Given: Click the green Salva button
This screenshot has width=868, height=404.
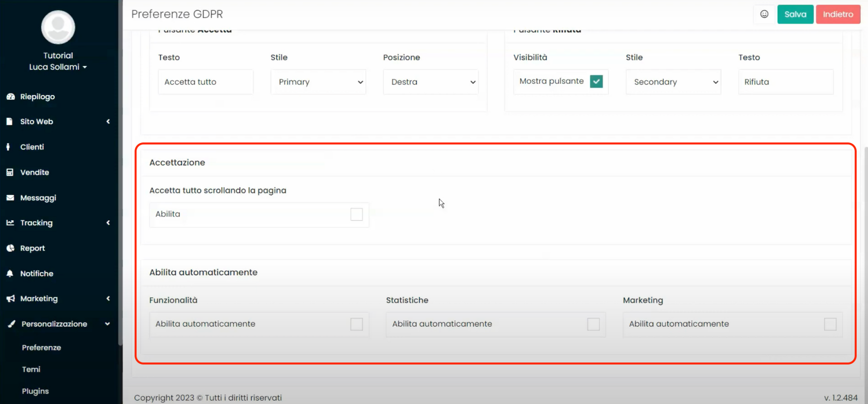Looking at the screenshot, I should (x=795, y=14).
